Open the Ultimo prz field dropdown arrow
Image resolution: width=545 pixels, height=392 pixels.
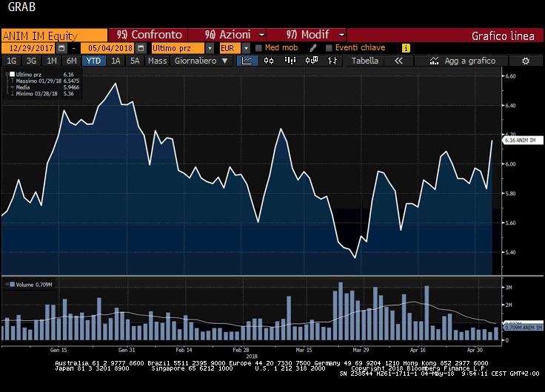click(210, 48)
